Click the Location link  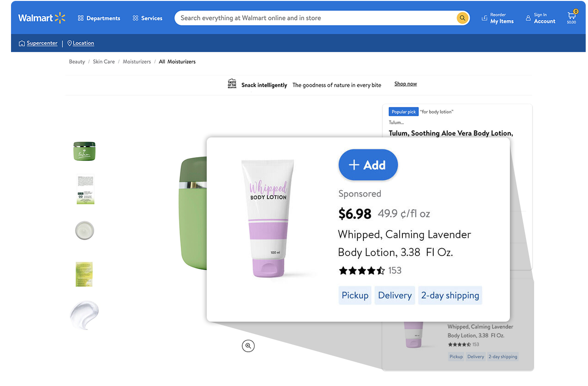(x=80, y=43)
